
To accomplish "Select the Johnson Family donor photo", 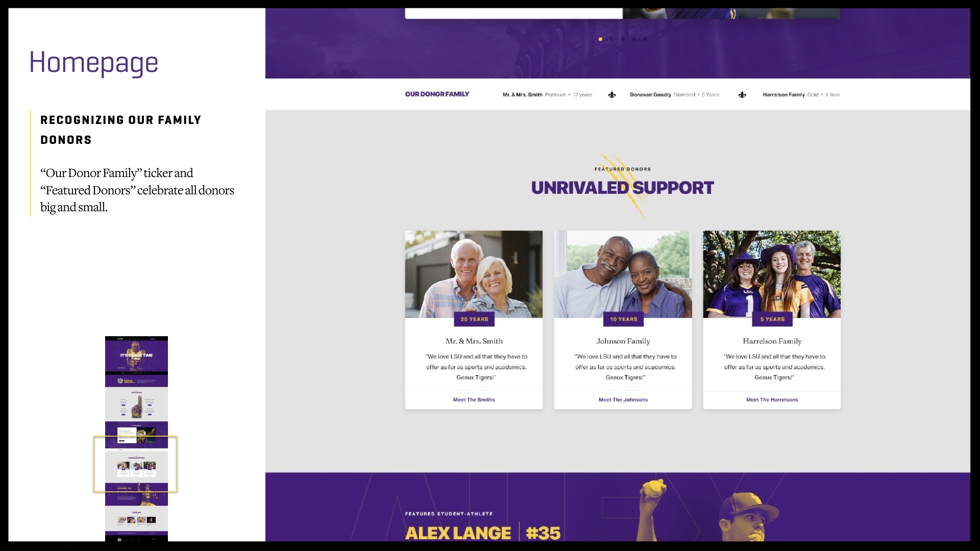I will (623, 274).
